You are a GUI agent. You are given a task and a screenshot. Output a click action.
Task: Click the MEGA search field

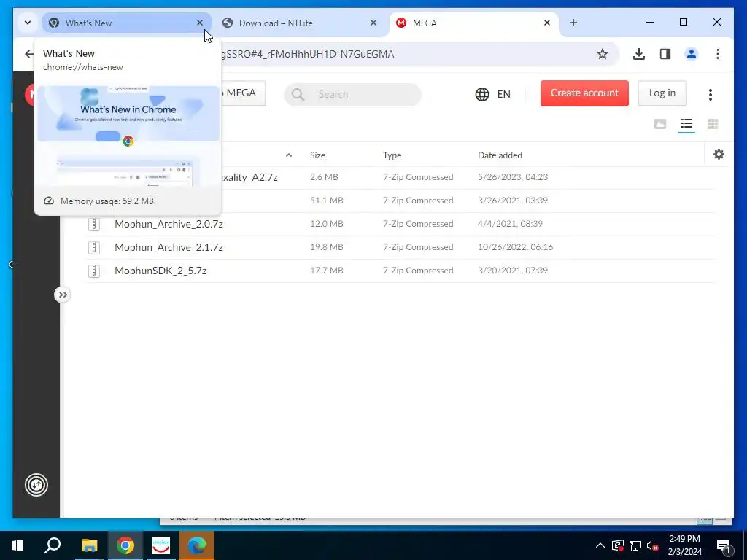pos(352,94)
